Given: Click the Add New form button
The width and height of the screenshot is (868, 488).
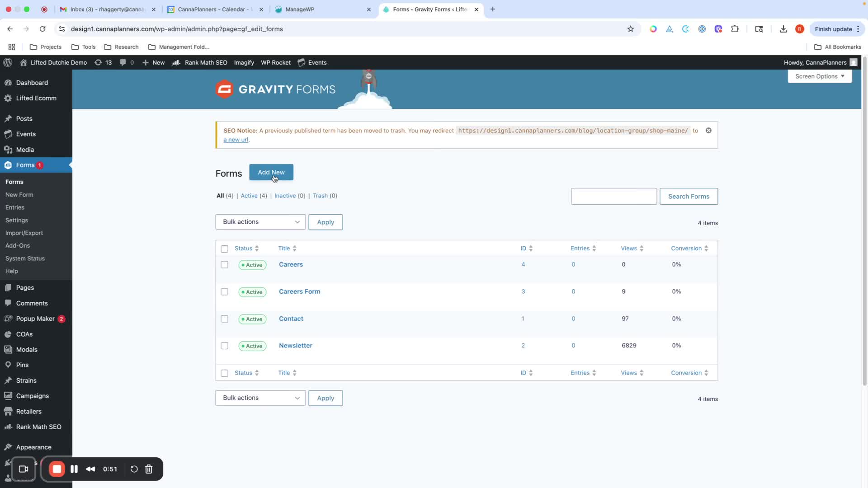Looking at the screenshot, I should point(271,172).
